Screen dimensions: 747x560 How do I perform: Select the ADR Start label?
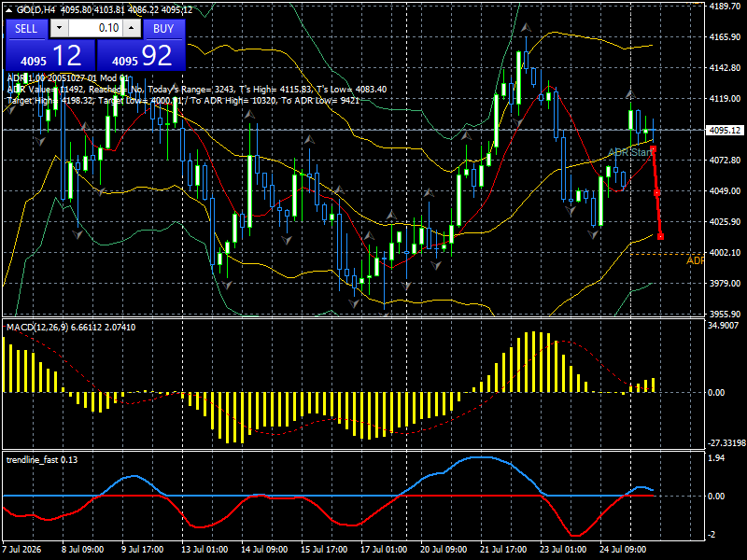[631, 152]
